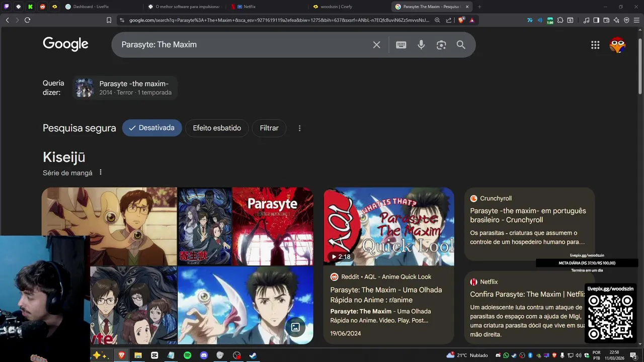Open the image of Shinichi with blade hand
This screenshot has height=362, width=644.
246,305
